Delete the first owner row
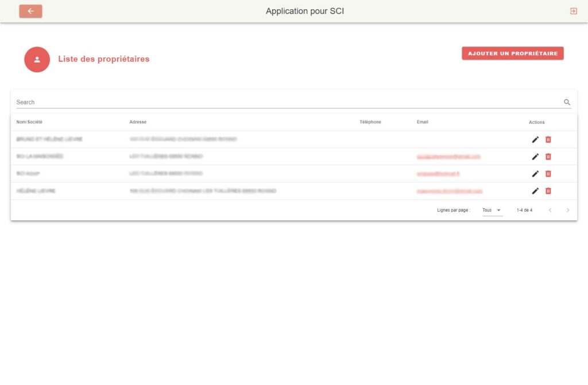Viewport: 588px width, 385px height. pyautogui.click(x=548, y=139)
